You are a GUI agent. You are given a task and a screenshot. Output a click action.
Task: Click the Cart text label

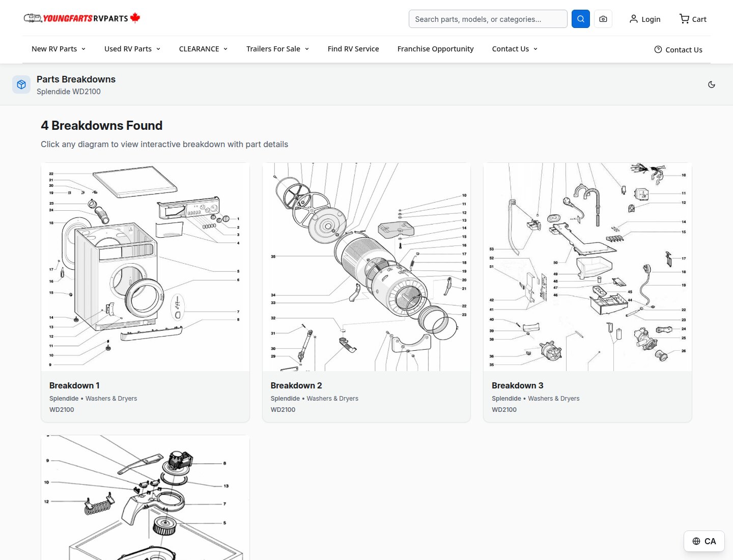pos(699,19)
